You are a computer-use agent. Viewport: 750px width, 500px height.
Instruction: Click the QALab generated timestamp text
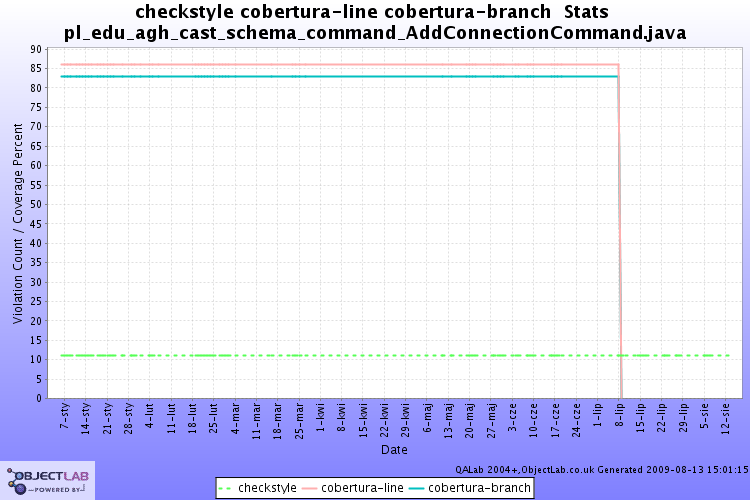[602, 470]
